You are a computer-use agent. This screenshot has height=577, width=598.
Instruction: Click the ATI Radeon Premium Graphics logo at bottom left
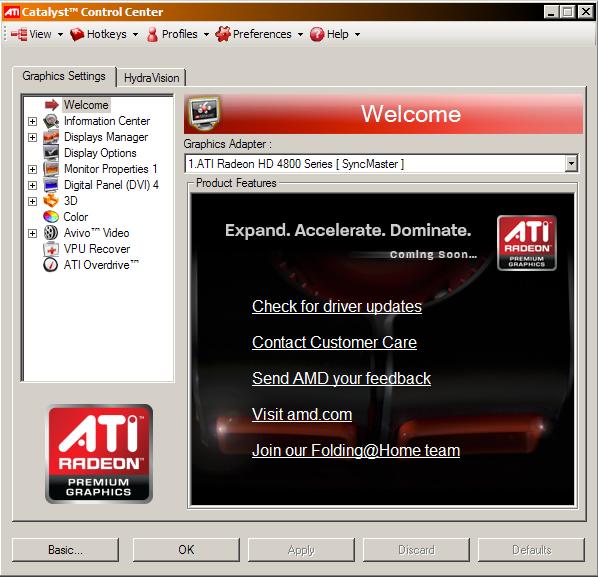pyautogui.click(x=99, y=454)
